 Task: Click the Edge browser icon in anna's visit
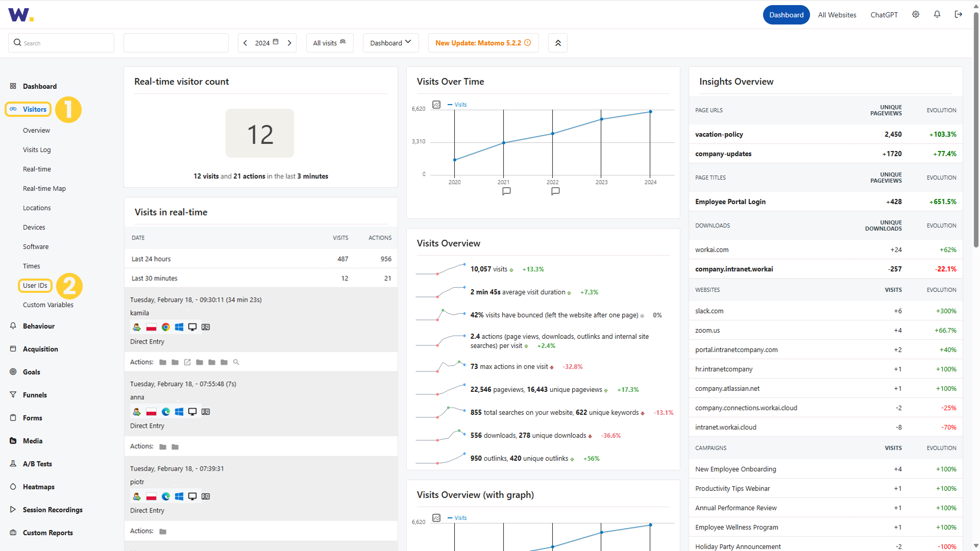pos(166,412)
